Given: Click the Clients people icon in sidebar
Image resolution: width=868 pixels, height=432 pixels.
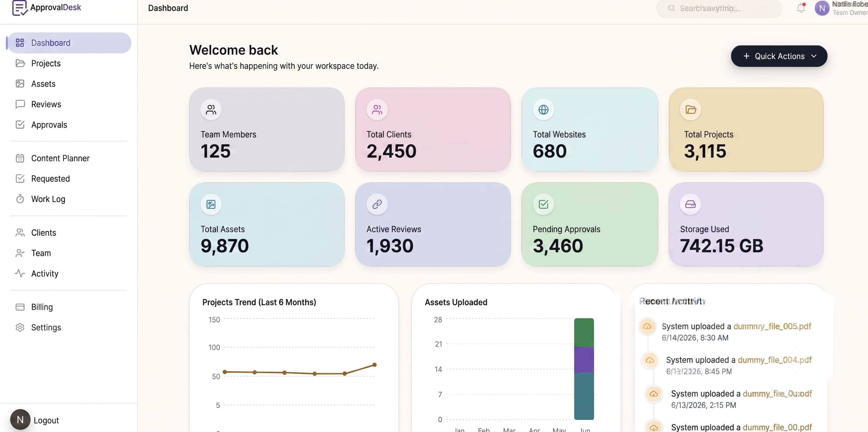Looking at the screenshot, I should [x=20, y=233].
